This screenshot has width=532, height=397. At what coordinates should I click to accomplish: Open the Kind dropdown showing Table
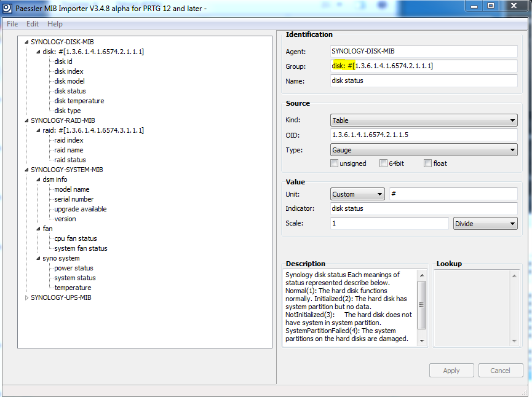point(424,120)
